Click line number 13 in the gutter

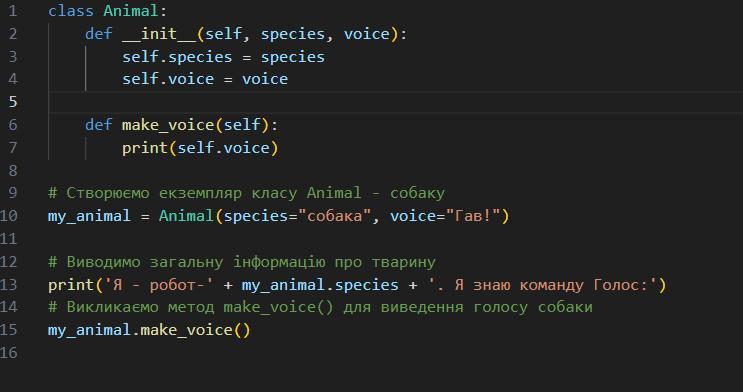[x=9, y=285]
